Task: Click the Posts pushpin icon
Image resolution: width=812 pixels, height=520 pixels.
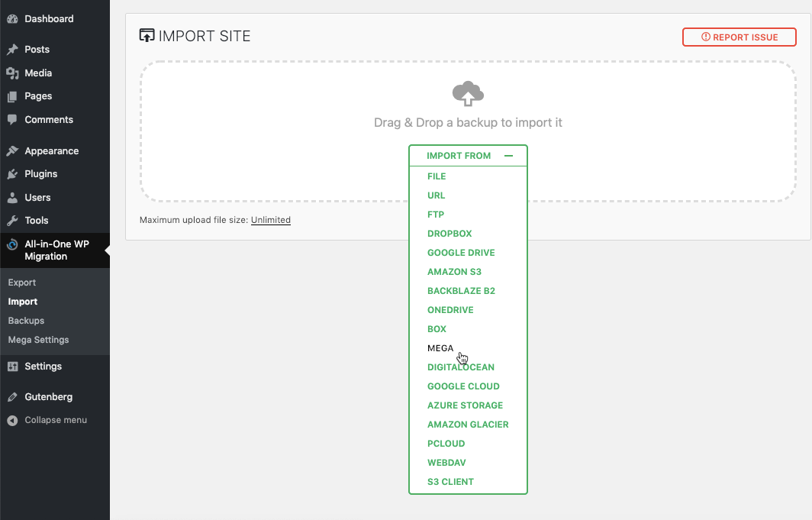Action: tap(12, 50)
